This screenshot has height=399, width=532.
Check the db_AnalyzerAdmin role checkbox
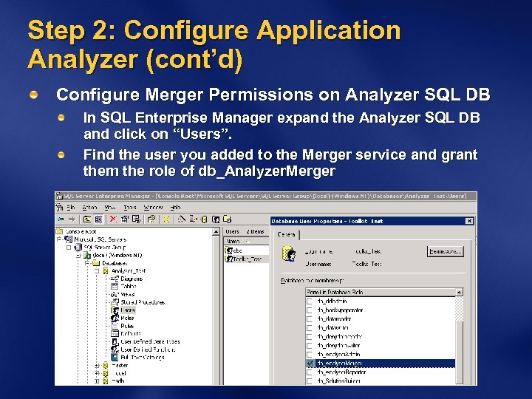pyautogui.click(x=310, y=354)
